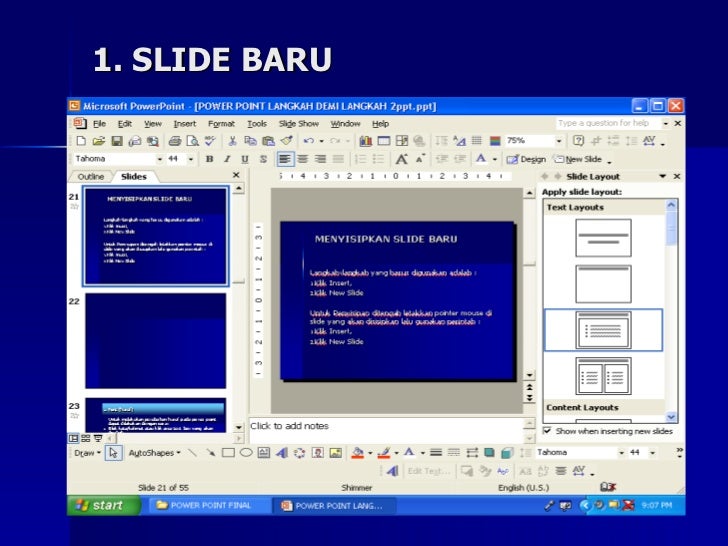Toggle Bold formatting
This screenshot has width=728, height=546.
209,159
